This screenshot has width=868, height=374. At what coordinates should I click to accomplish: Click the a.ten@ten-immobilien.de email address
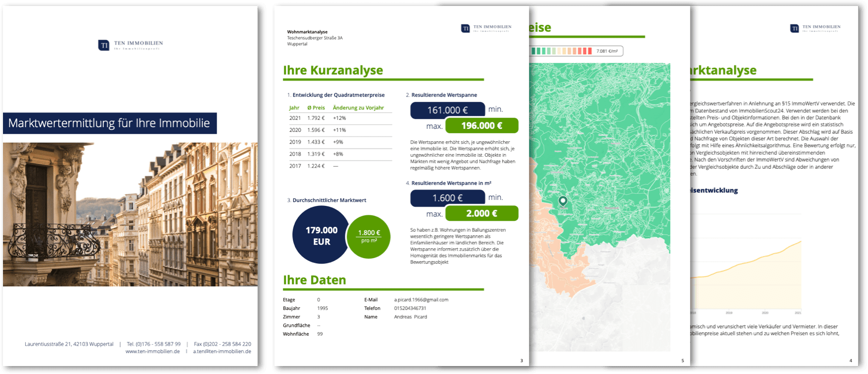tap(222, 351)
